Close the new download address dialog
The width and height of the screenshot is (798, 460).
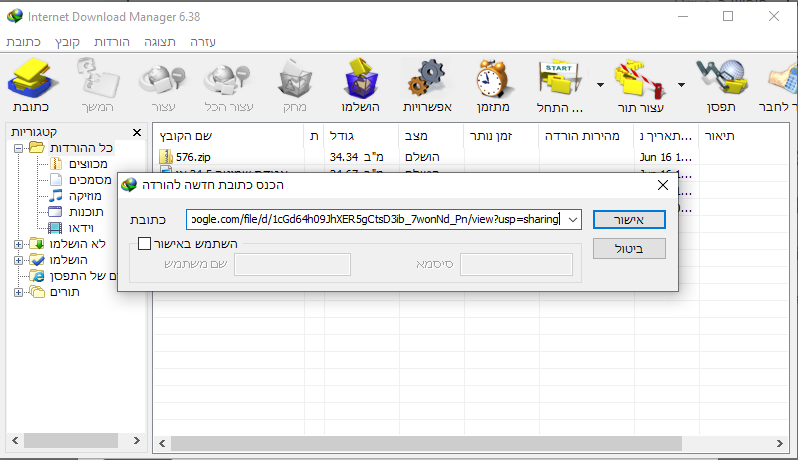click(x=663, y=185)
